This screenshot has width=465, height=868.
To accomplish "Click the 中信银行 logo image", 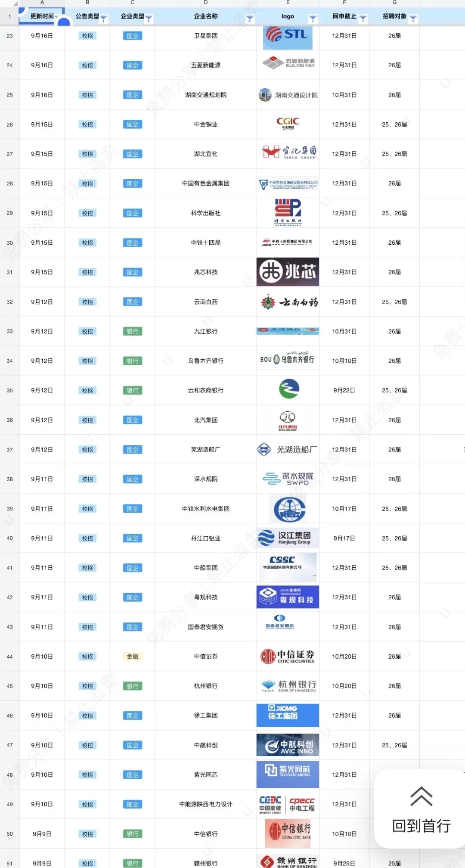I will [288, 834].
